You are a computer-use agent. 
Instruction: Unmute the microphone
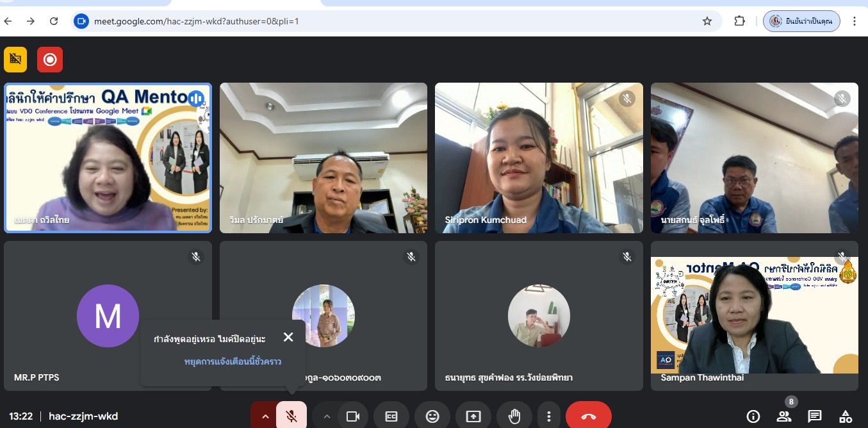point(291,416)
